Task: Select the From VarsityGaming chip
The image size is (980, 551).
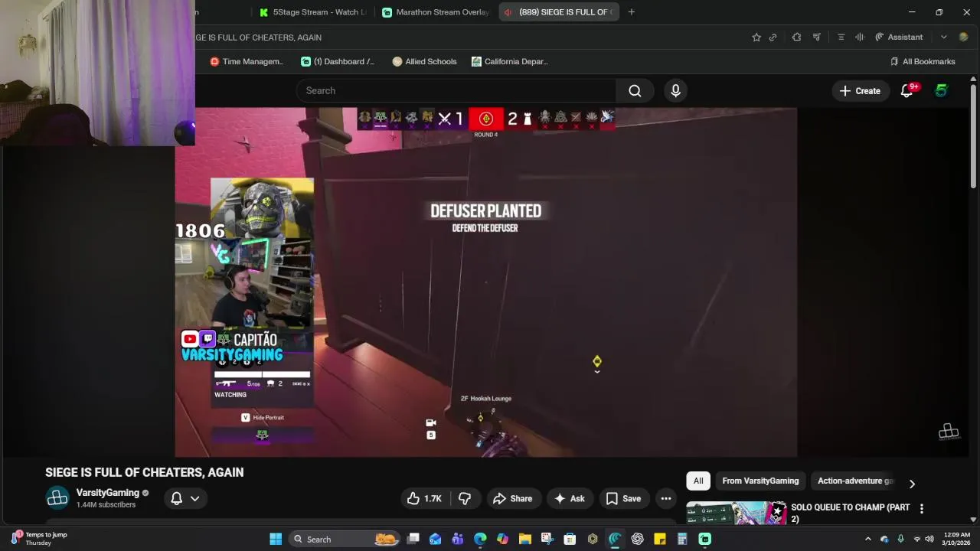Action: (x=760, y=481)
